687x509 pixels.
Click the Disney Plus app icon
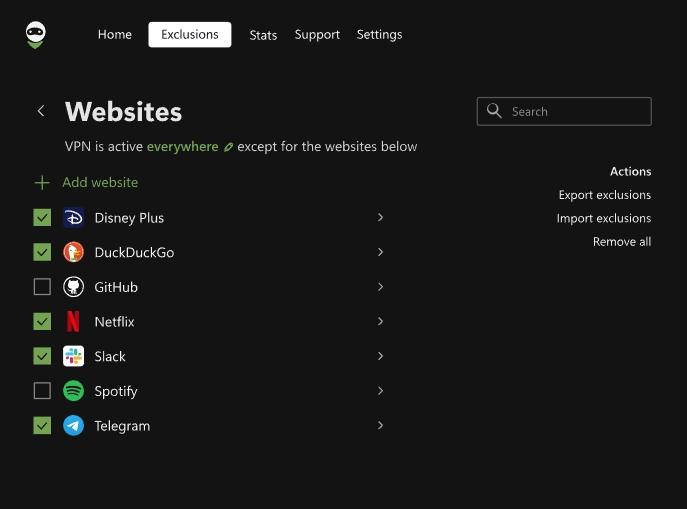point(73,218)
